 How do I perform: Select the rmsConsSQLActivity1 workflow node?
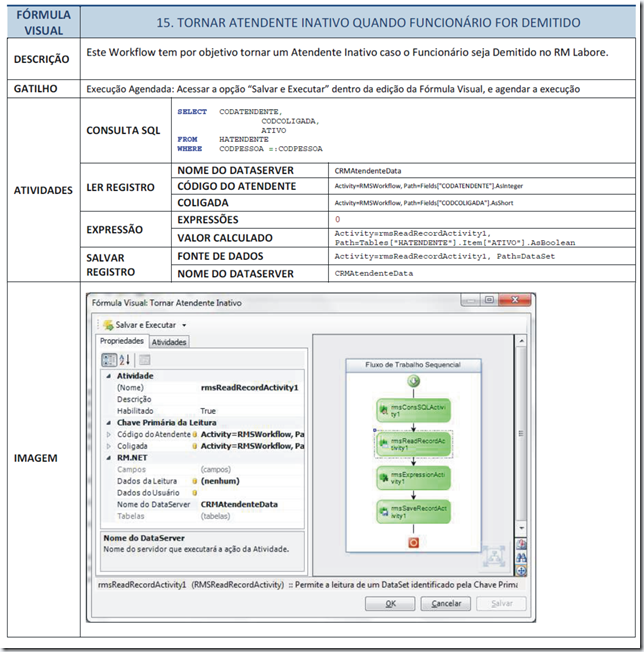[x=413, y=410]
